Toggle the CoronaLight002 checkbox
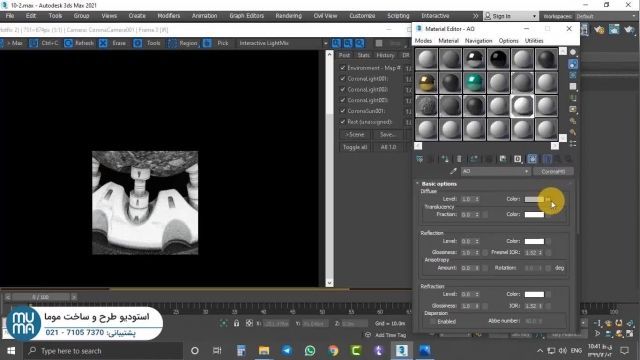Image resolution: width=640 pixels, height=360 pixels. click(x=343, y=89)
